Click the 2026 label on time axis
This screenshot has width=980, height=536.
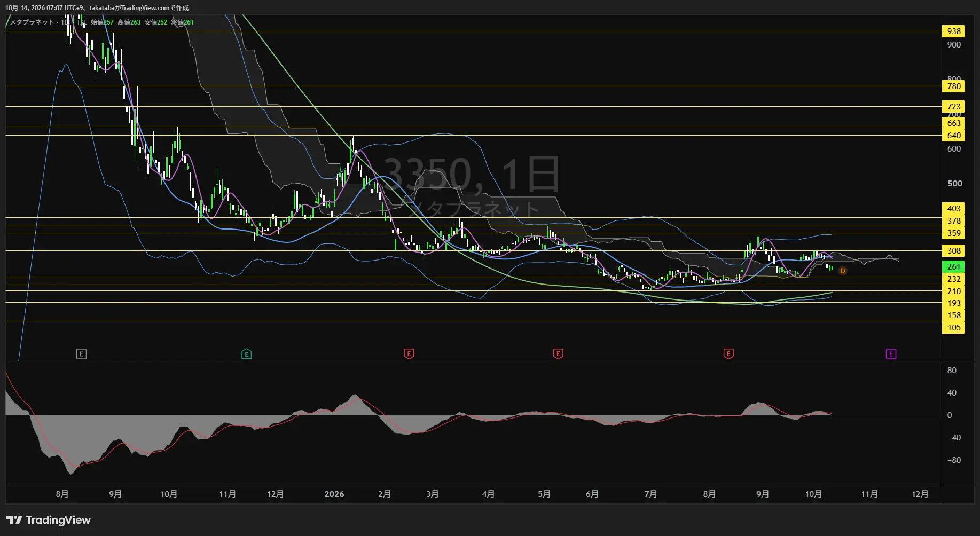334,494
